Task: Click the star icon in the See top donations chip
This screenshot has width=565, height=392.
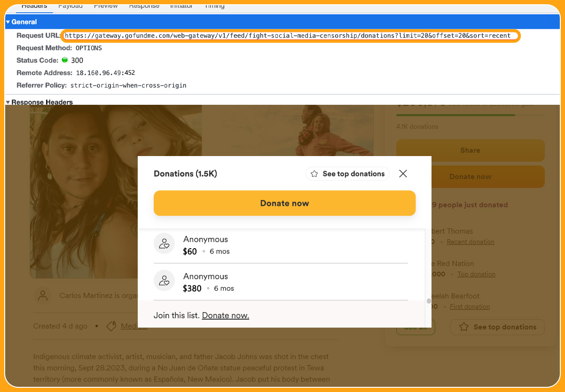Action: tap(313, 173)
